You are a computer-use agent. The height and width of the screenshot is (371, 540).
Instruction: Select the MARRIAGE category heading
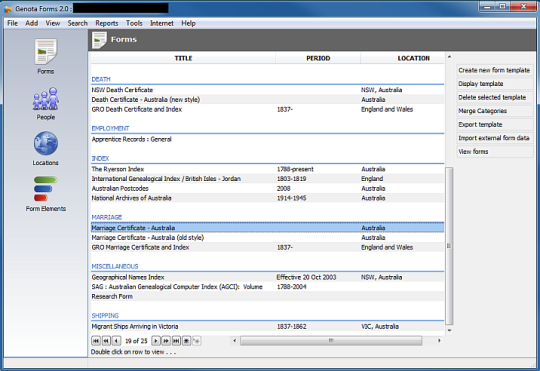click(x=107, y=217)
